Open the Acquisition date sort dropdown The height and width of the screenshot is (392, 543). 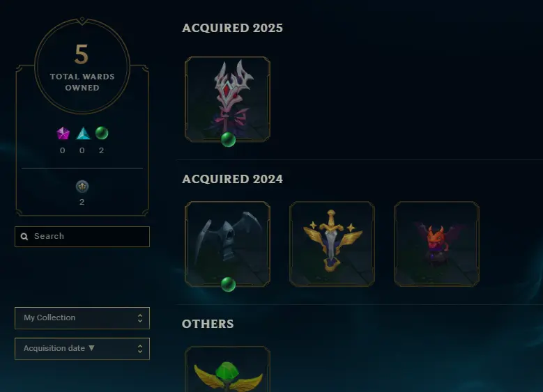click(x=82, y=349)
